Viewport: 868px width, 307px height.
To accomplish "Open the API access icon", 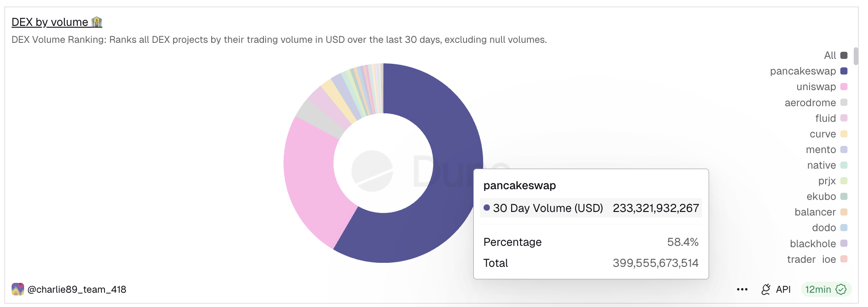I will tap(766, 290).
